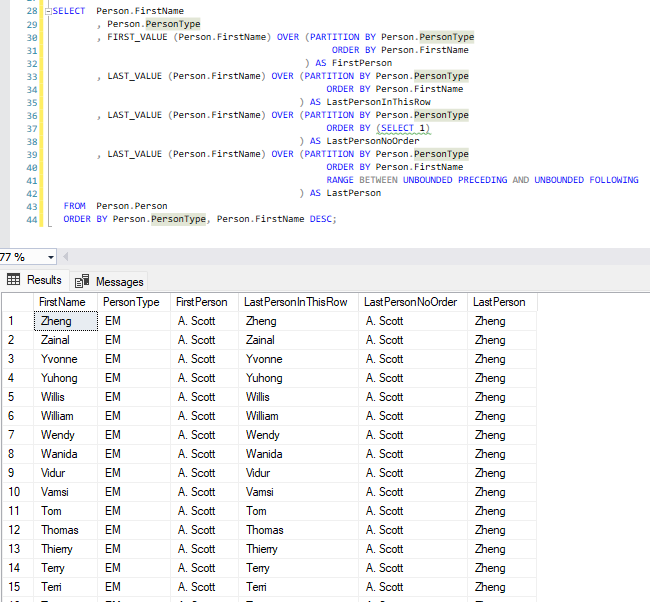Select the LastPersonNoOrder column header
The image size is (650, 602).
[413, 302]
